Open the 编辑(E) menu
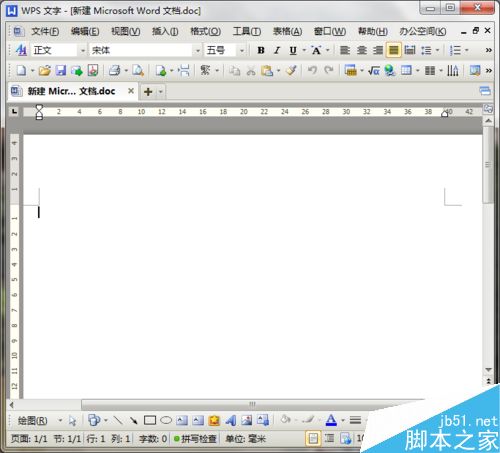The width and height of the screenshot is (500, 453). (x=85, y=31)
